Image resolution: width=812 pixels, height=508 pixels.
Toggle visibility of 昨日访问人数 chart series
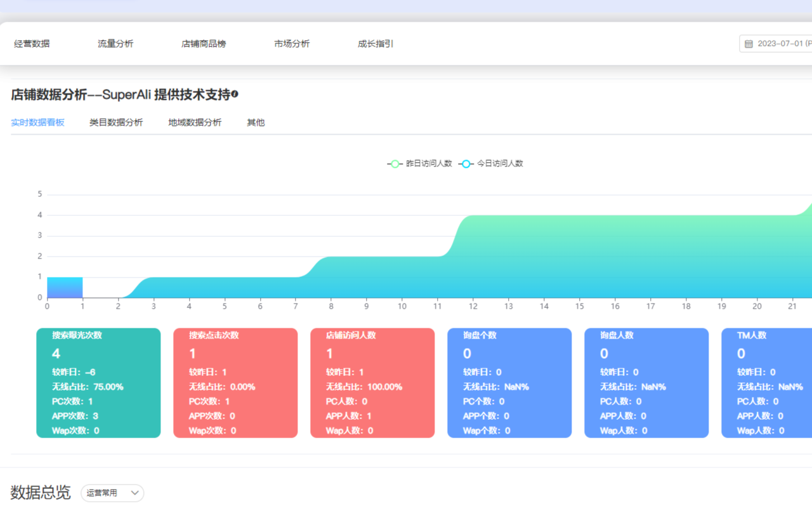coord(422,163)
